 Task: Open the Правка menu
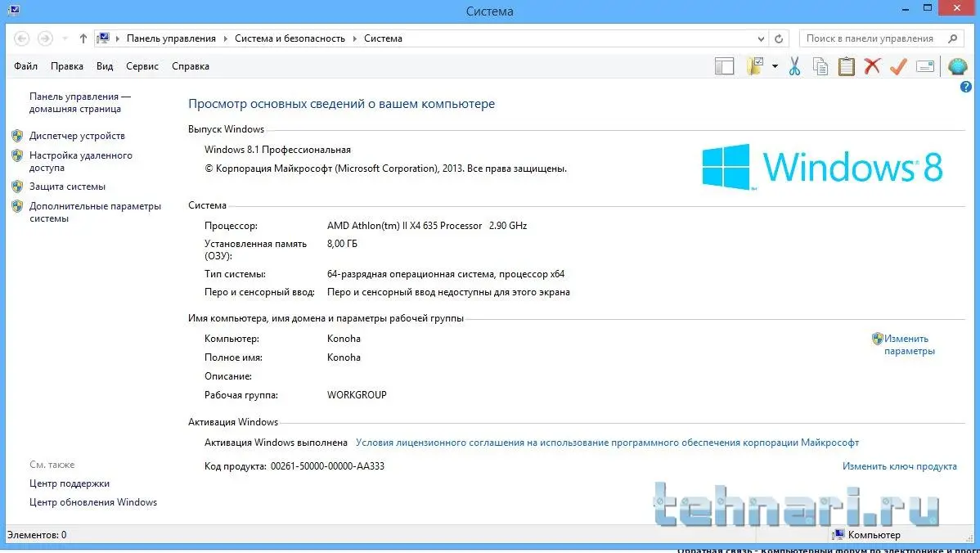pos(67,66)
